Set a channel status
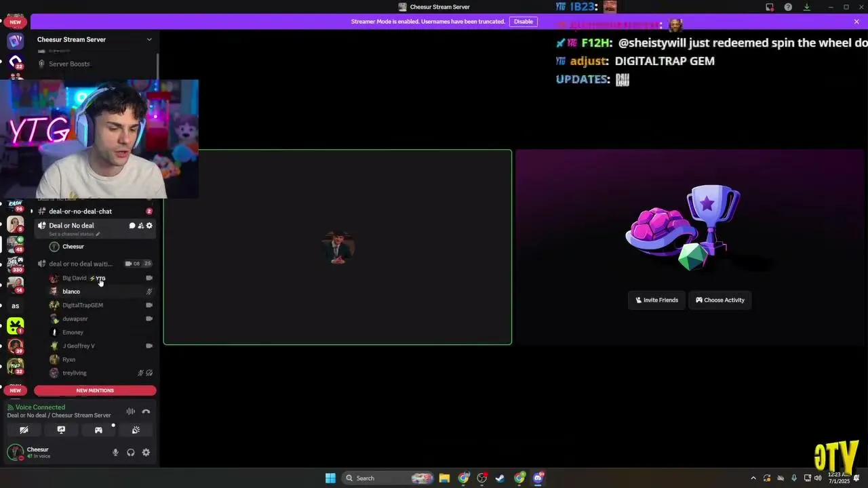Viewport: 868px width, 488px height. 74,234
